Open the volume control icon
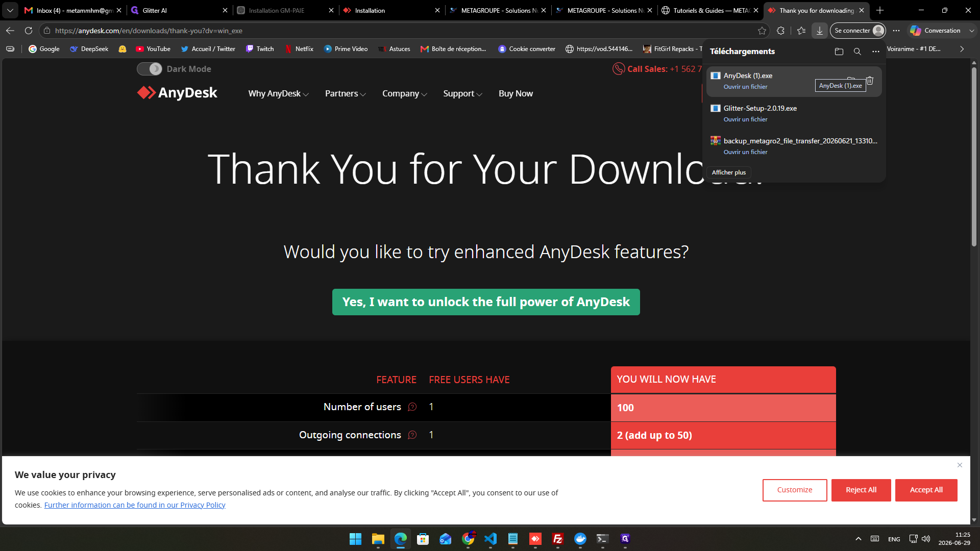This screenshot has width=980, height=551. click(x=926, y=539)
